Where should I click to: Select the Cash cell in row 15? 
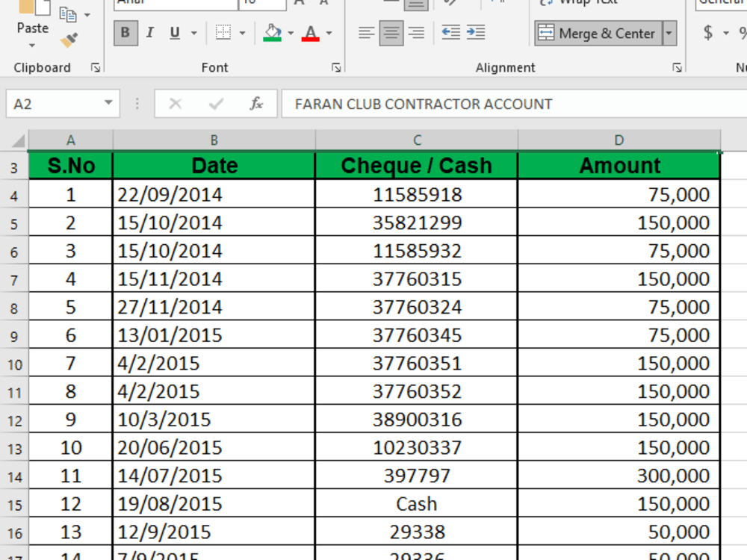coord(416,504)
